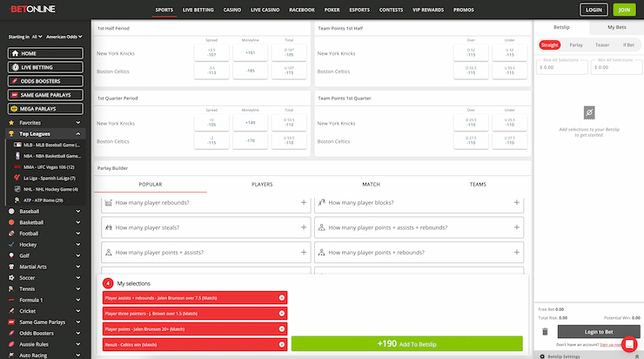Viewport: 644px width, 359px height.
Task: Click the betslip trash icon
Action: point(545,331)
